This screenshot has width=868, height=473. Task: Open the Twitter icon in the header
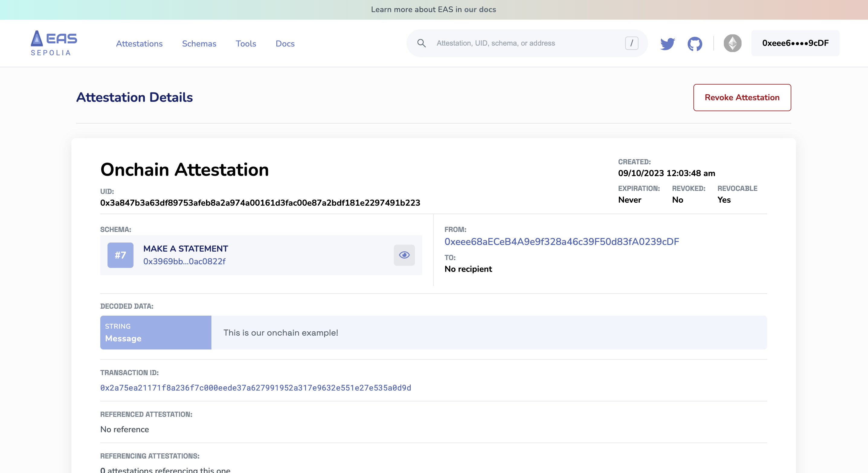(x=667, y=43)
